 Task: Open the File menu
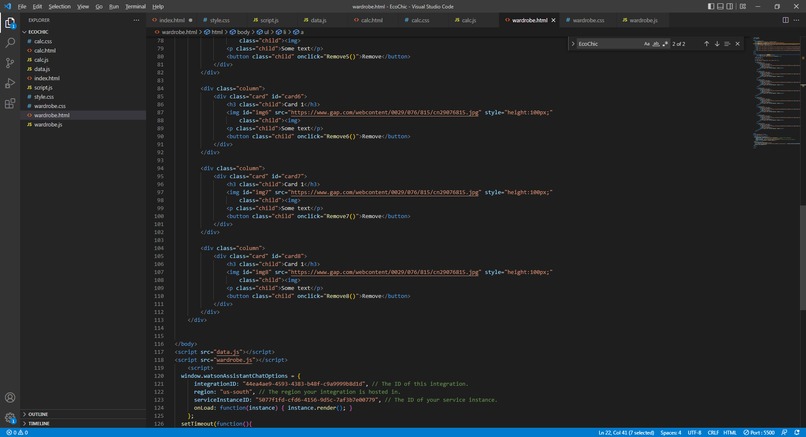(x=22, y=6)
